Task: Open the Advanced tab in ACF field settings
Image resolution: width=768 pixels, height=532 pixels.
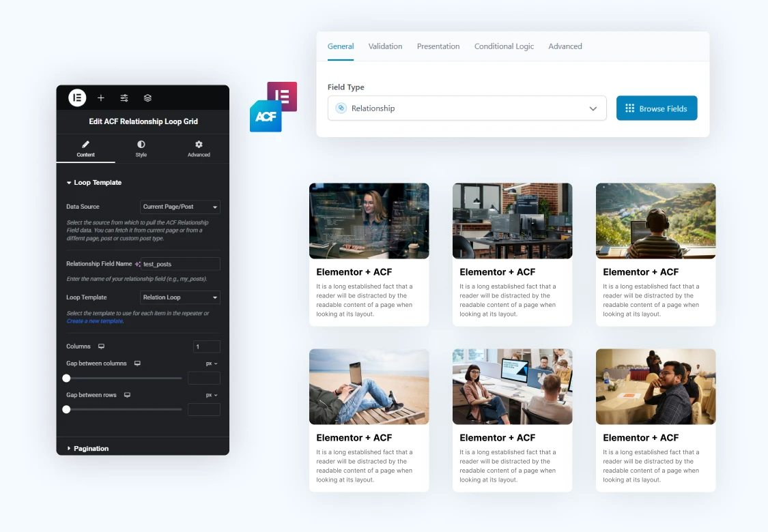Action: (565, 46)
